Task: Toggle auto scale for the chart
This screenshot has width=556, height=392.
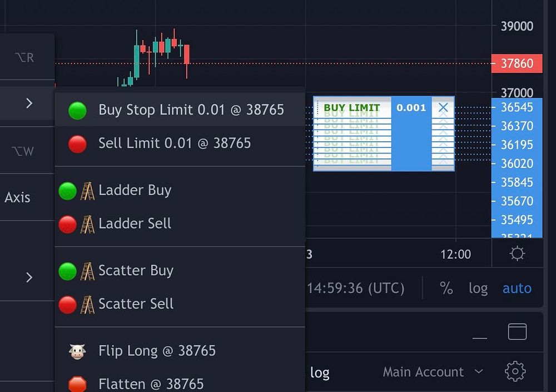Action: point(517,288)
